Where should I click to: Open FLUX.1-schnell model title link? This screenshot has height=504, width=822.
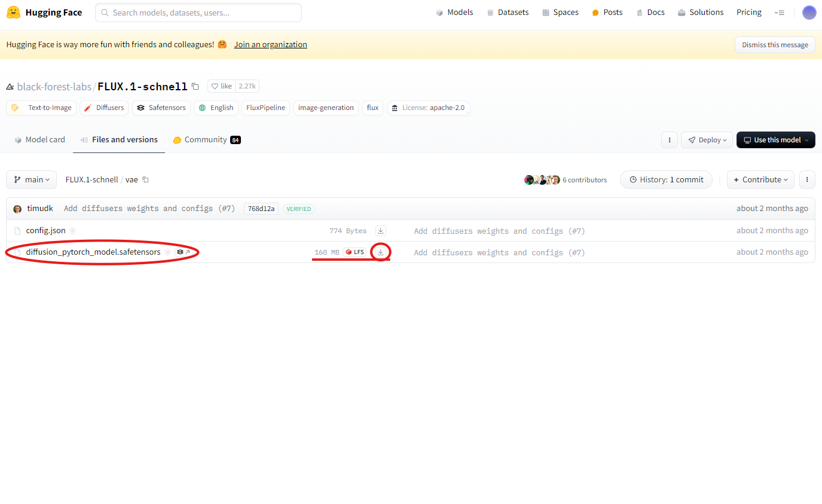[x=143, y=87]
